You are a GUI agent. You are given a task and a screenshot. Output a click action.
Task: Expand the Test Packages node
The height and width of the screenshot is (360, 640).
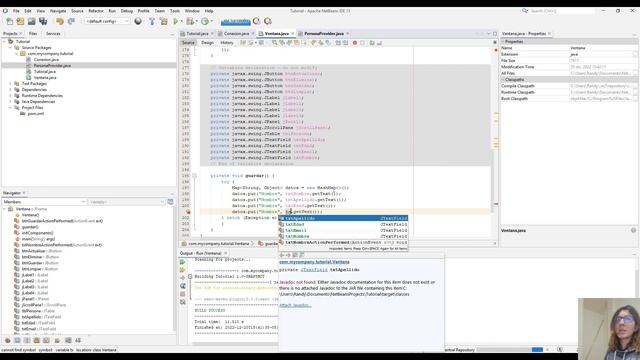click(x=10, y=84)
